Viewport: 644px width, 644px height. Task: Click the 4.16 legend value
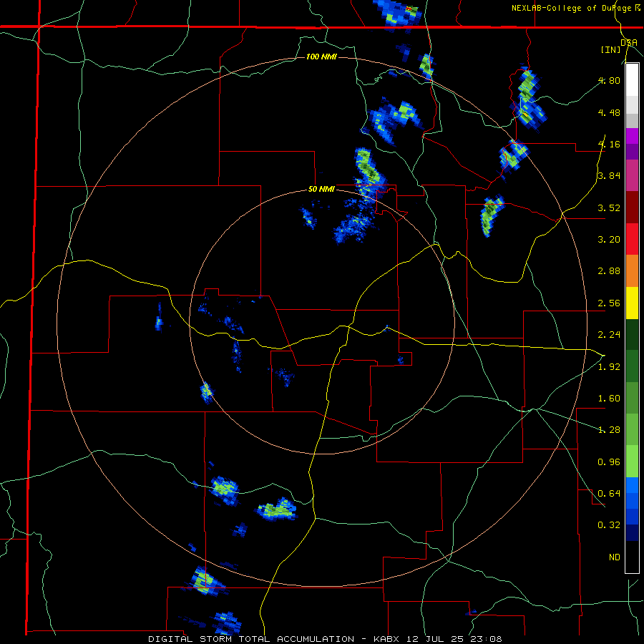point(610,144)
